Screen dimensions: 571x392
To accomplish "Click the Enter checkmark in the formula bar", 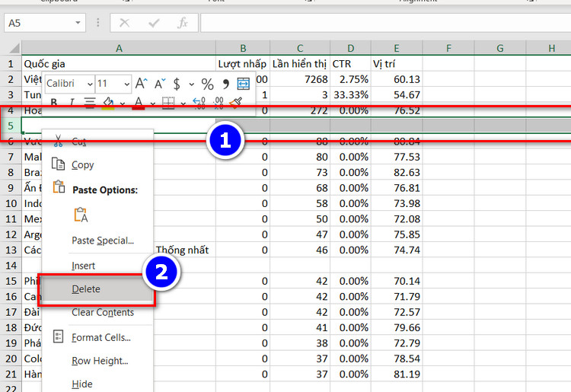I will (x=154, y=23).
